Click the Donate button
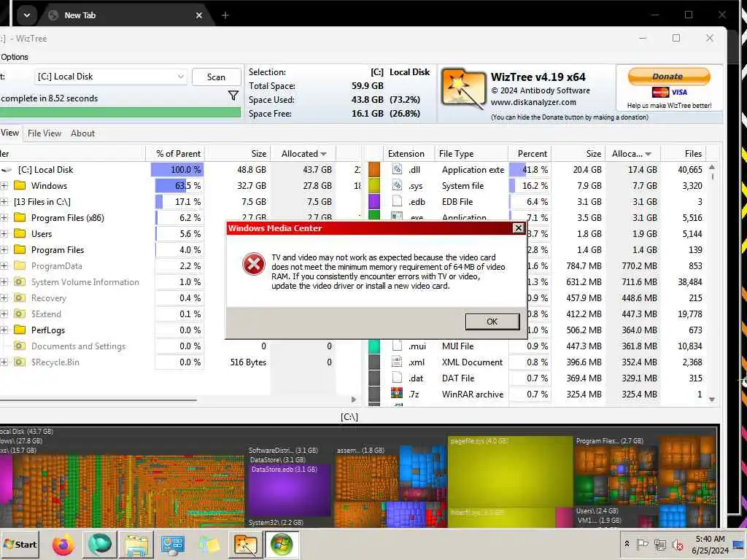The image size is (747, 560). pos(668,76)
